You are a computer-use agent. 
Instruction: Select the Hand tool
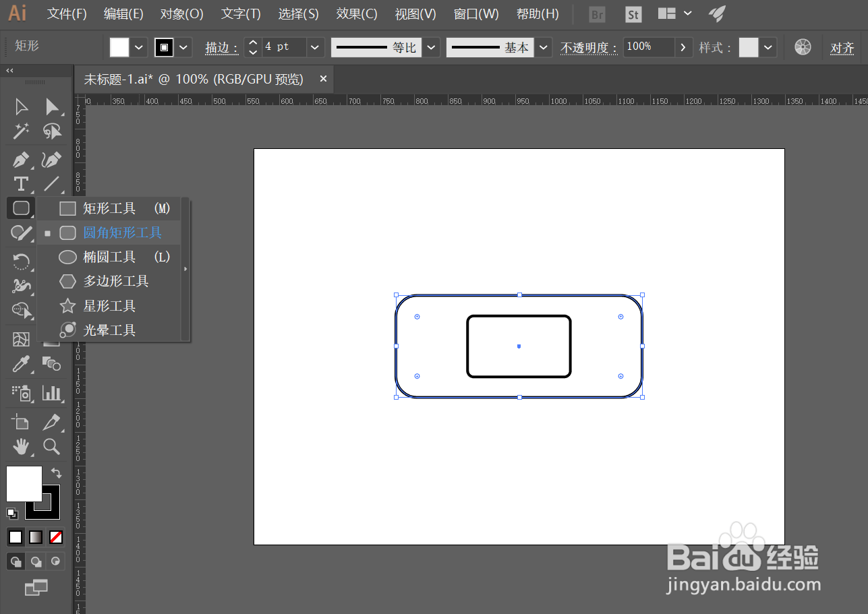(x=22, y=446)
